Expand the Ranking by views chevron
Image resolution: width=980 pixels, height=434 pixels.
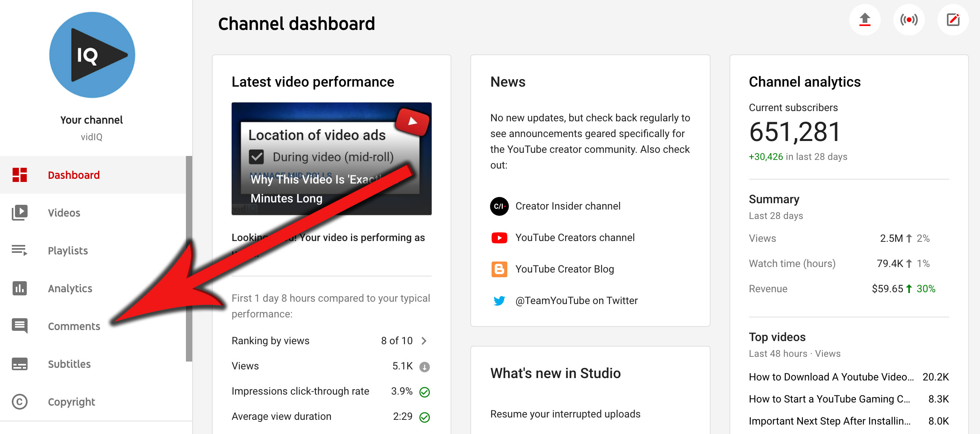click(x=424, y=341)
